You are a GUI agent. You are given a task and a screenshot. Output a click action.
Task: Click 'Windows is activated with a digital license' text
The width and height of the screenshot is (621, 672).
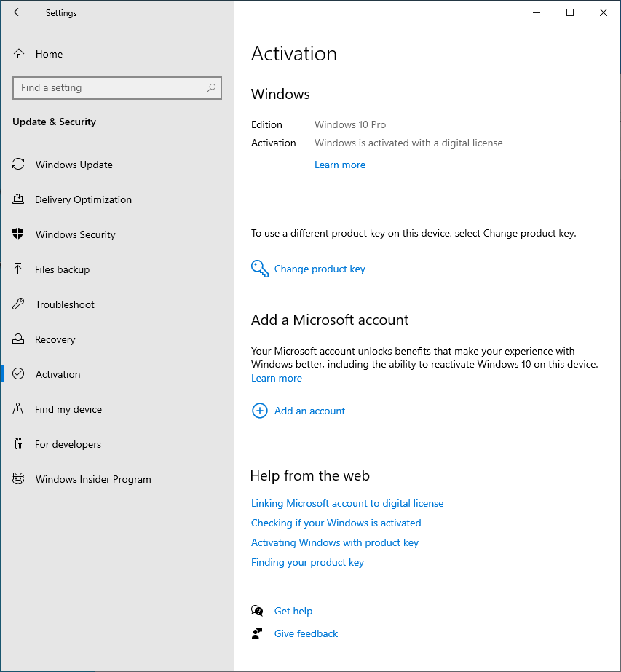(408, 143)
